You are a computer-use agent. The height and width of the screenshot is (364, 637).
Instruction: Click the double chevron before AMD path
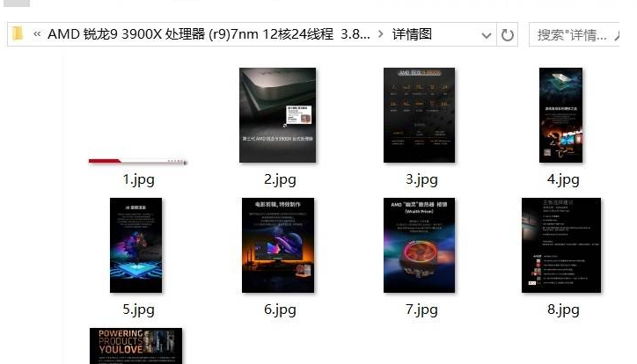[37, 34]
